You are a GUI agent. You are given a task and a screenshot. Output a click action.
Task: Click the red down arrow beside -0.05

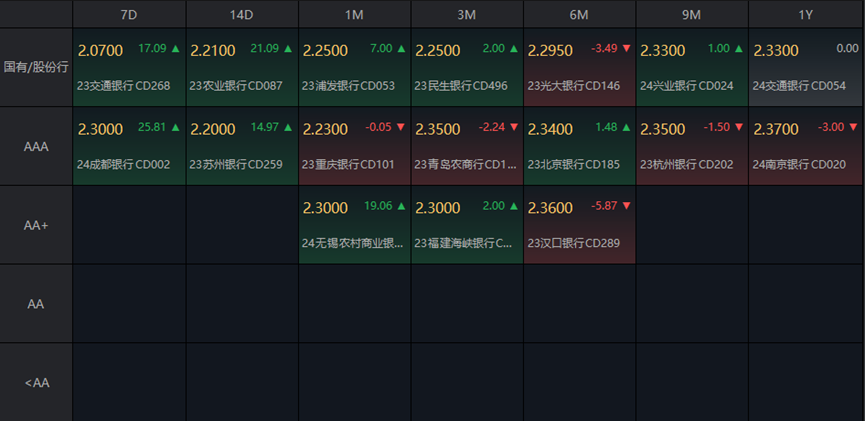[x=401, y=127]
